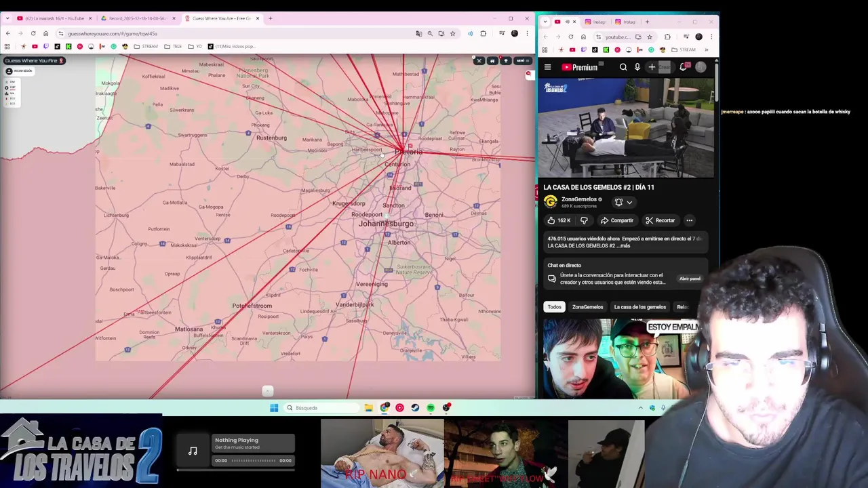Click YouTube page vertical scrollbar

716,83
